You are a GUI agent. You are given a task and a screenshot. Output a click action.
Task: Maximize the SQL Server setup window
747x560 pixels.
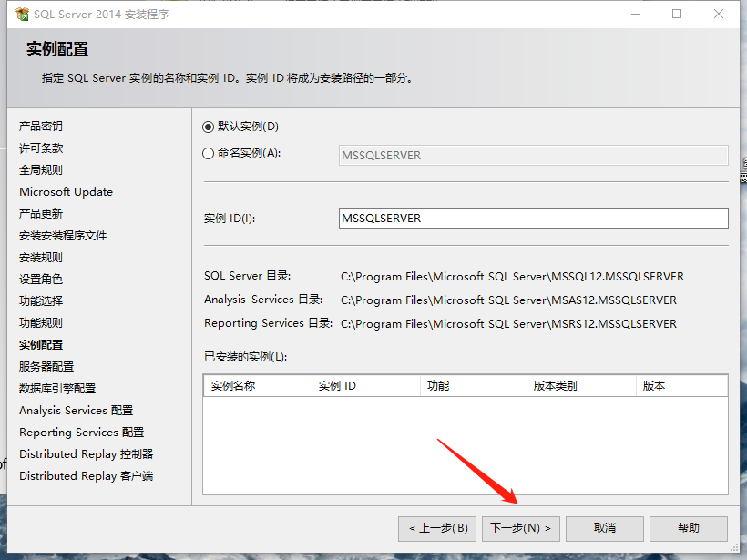pos(677,15)
